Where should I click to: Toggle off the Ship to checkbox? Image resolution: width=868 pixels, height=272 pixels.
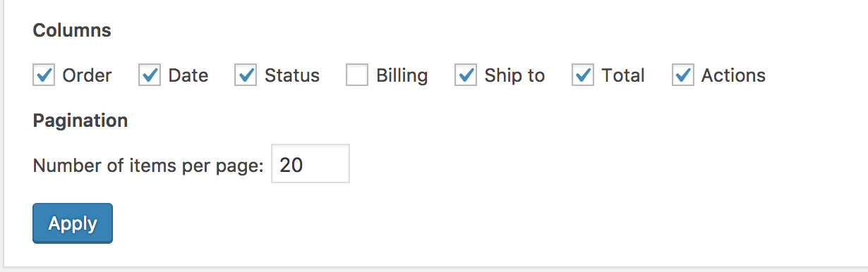coord(466,75)
